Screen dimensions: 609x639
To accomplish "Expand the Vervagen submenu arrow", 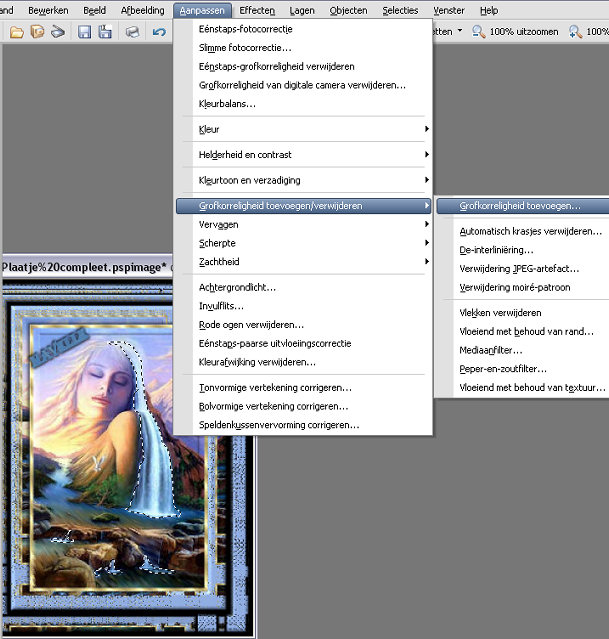I will click(426, 225).
